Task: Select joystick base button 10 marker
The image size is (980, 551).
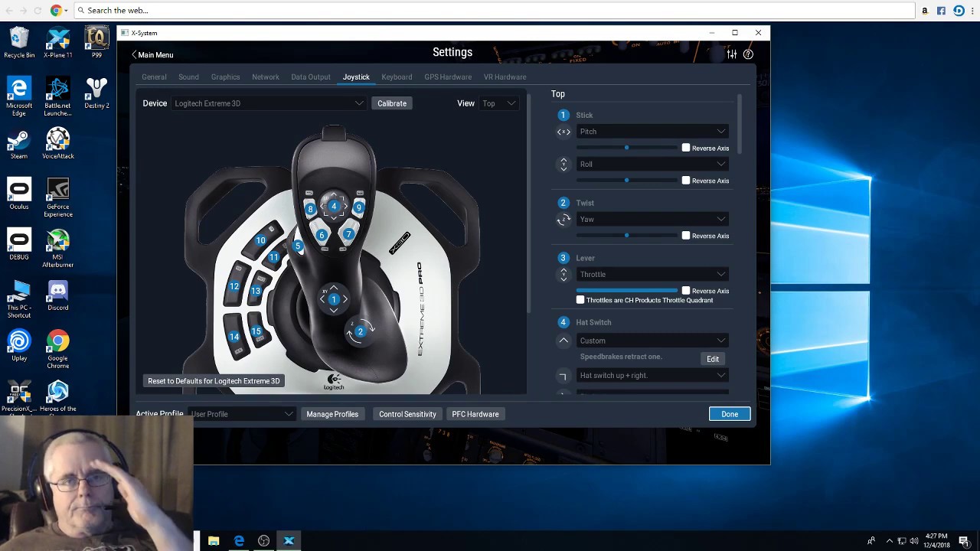Action: coord(260,240)
